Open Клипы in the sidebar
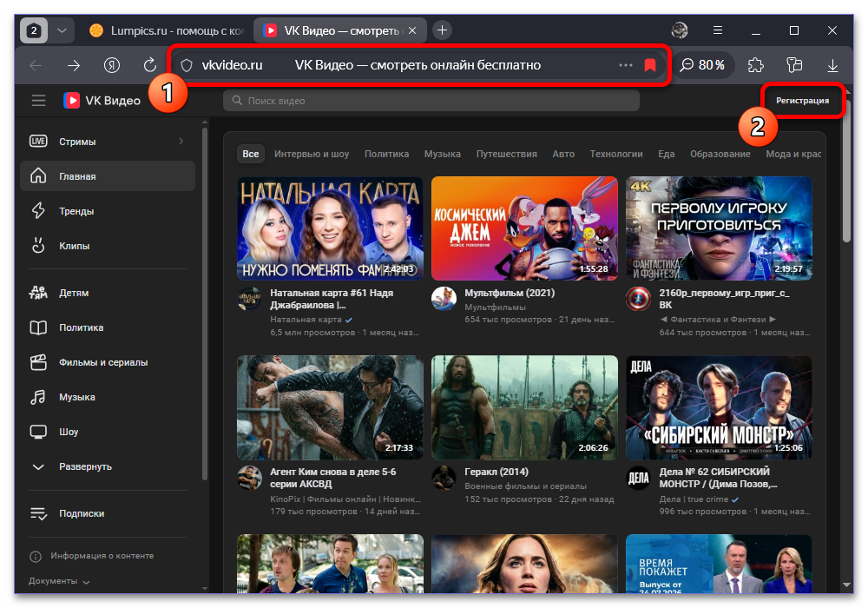The height and width of the screenshot is (608, 868). tap(108, 246)
